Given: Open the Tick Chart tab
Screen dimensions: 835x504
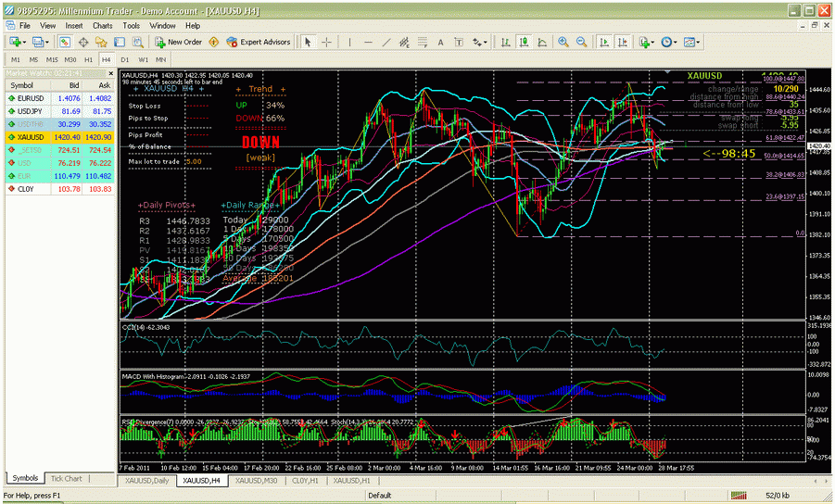Looking at the screenshot, I should coord(67,478).
